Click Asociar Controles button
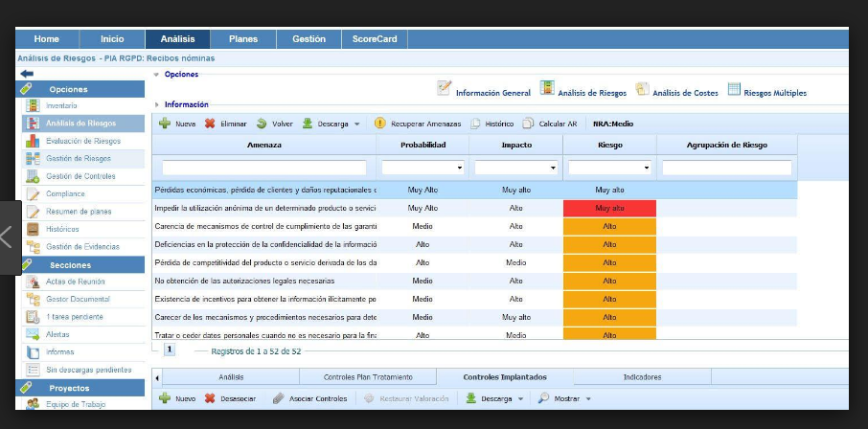868x429 pixels. 310,398
